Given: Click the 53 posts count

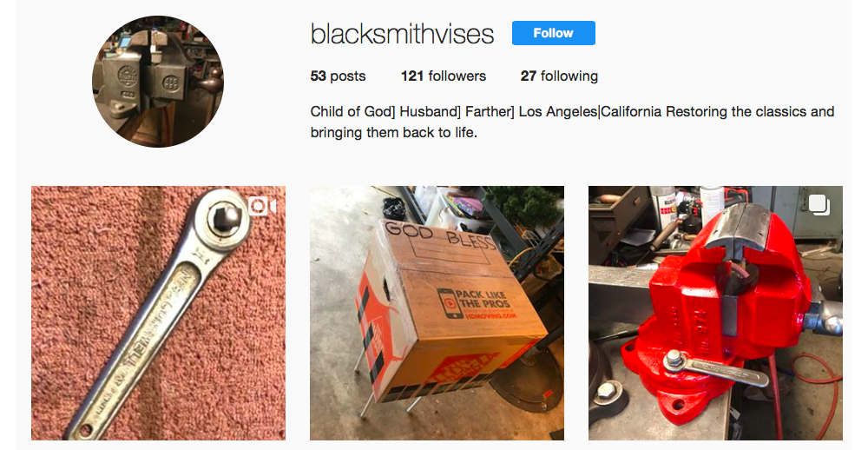Looking at the screenshot, I should 338,76.
